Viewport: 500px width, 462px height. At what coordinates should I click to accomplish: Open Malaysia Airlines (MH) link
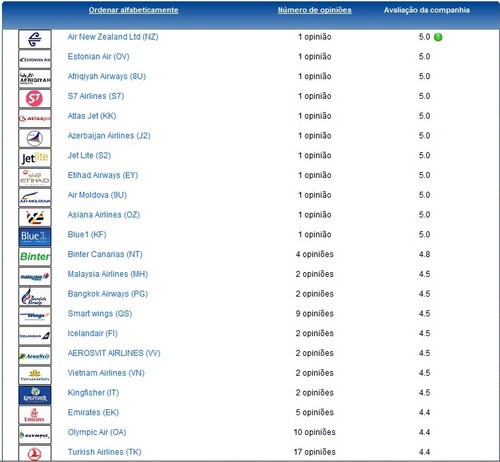108,274
